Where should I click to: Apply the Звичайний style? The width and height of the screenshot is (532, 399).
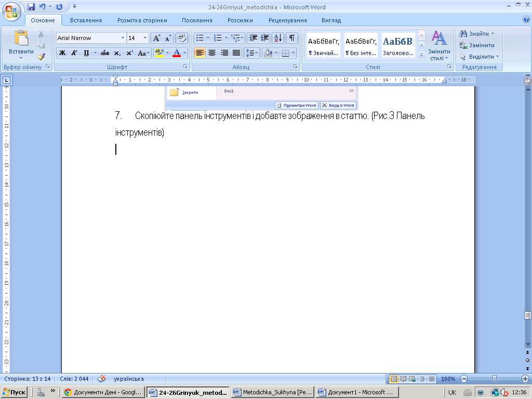pyautogui.click(x=323, y=46)
